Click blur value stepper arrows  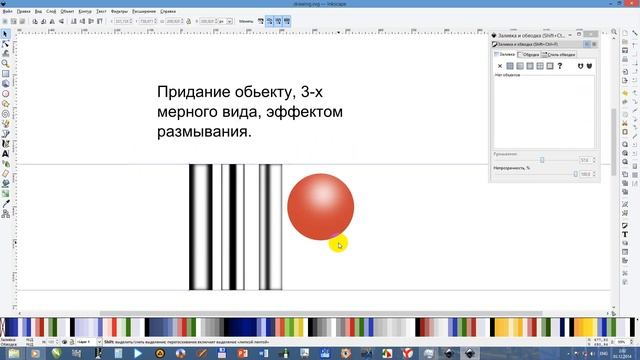tap(594, 160)
